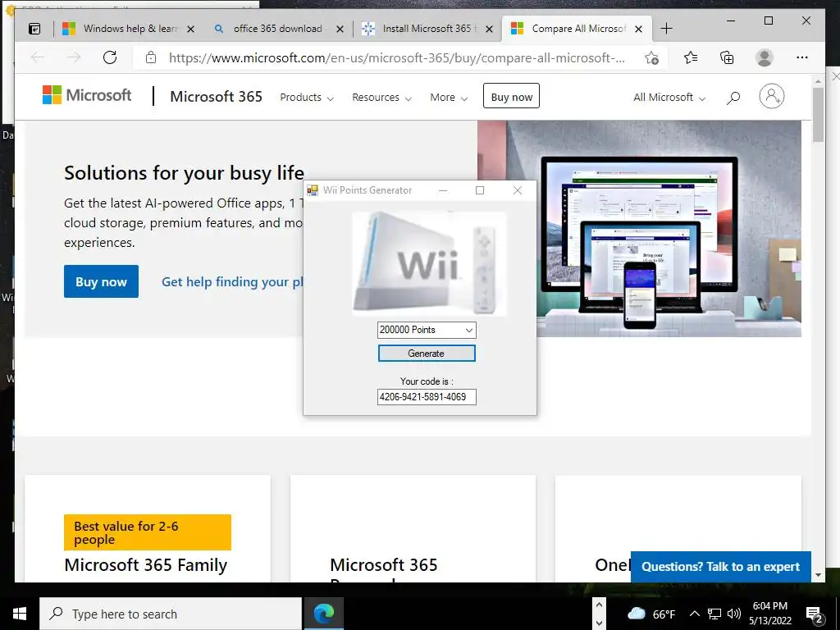
Task: Switch to Install Microsoft 365 tab
Action: tap(427, 29)
